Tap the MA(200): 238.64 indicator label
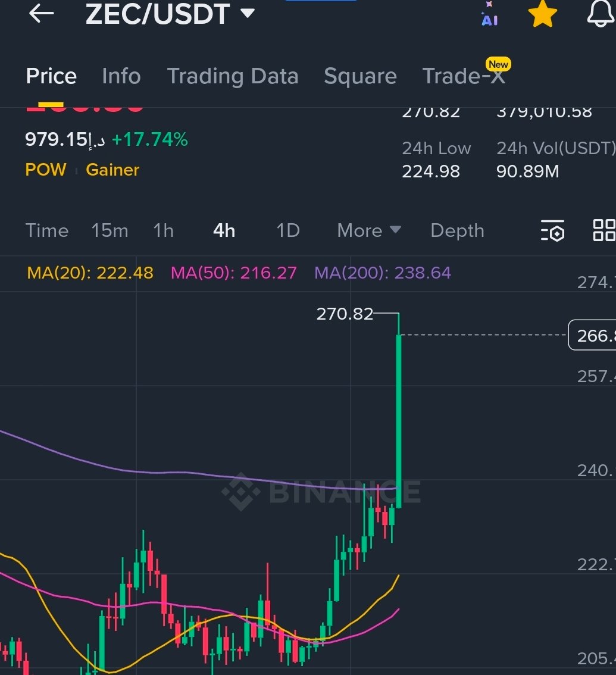This screenshot has width=616, height=675. pyautogui.click(x=383, y=273)
